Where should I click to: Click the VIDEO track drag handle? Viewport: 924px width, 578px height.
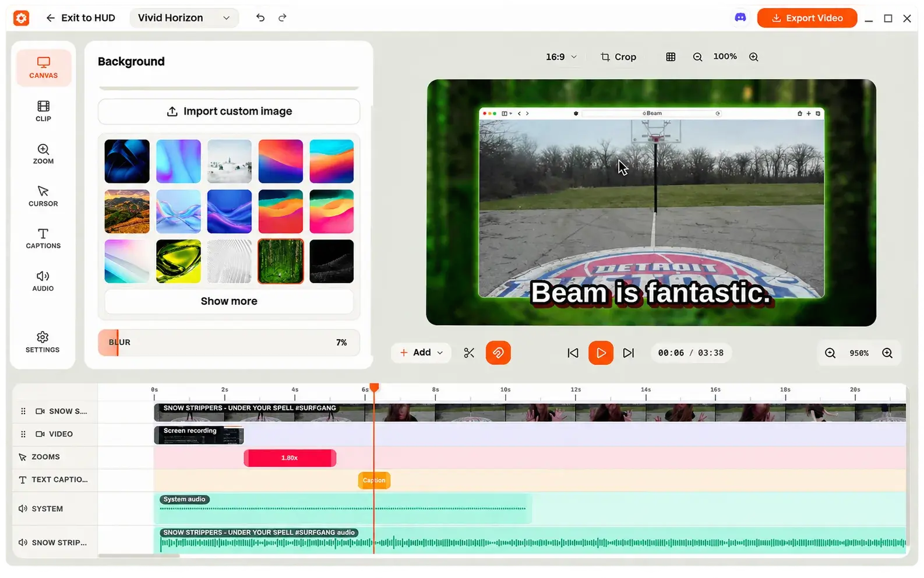23,434
